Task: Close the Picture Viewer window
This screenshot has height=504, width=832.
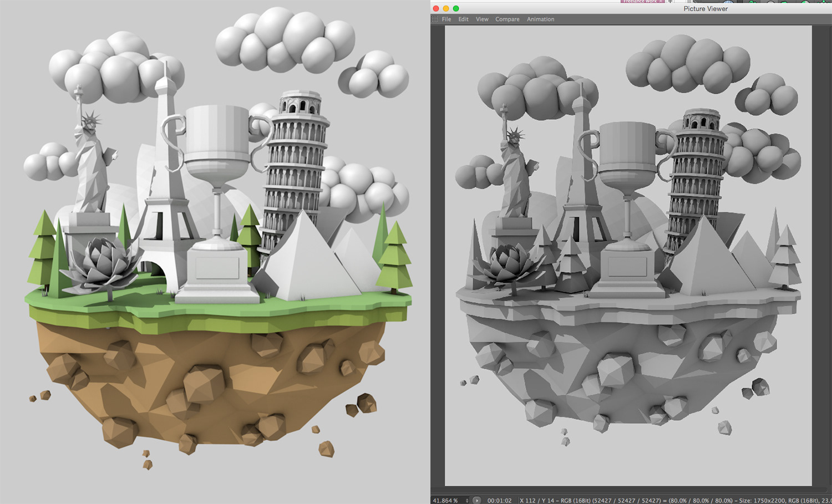Action: [436, 8]
